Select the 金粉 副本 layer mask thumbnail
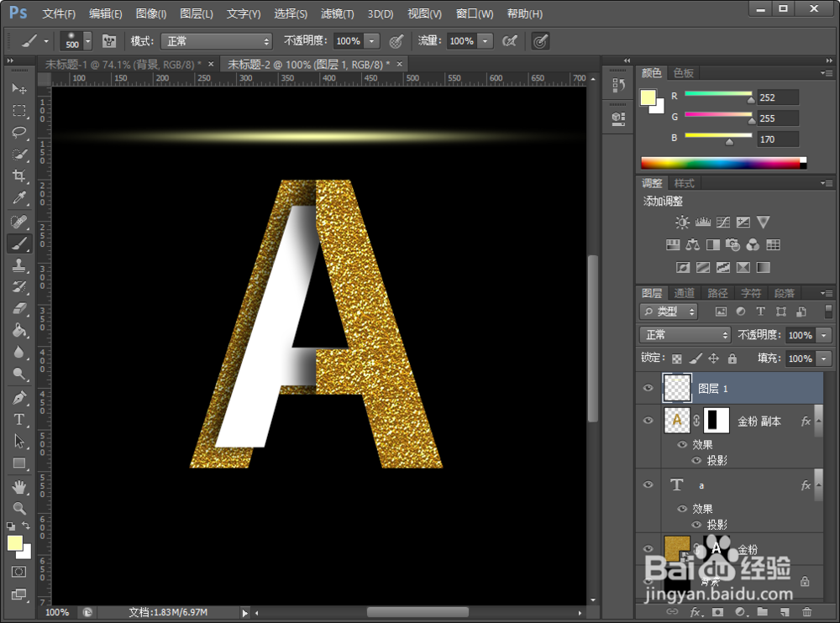Viewport: 840px width, 623px height. tap(717, 421)
